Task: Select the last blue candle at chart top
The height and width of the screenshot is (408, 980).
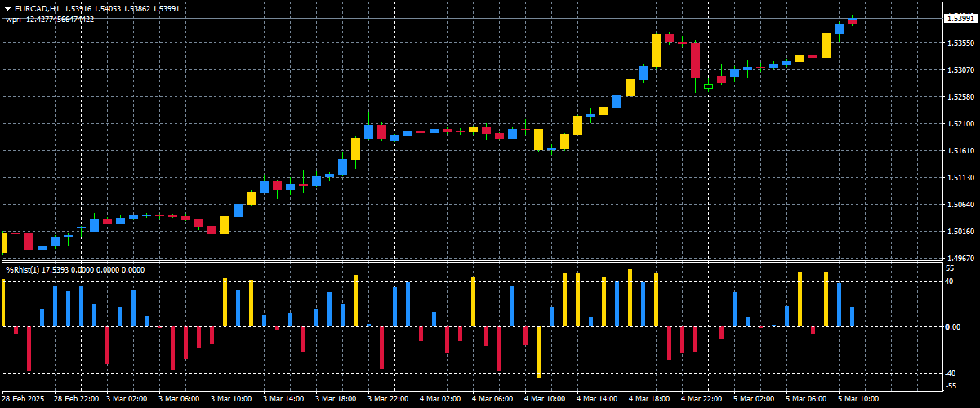Action: [839, 29]
